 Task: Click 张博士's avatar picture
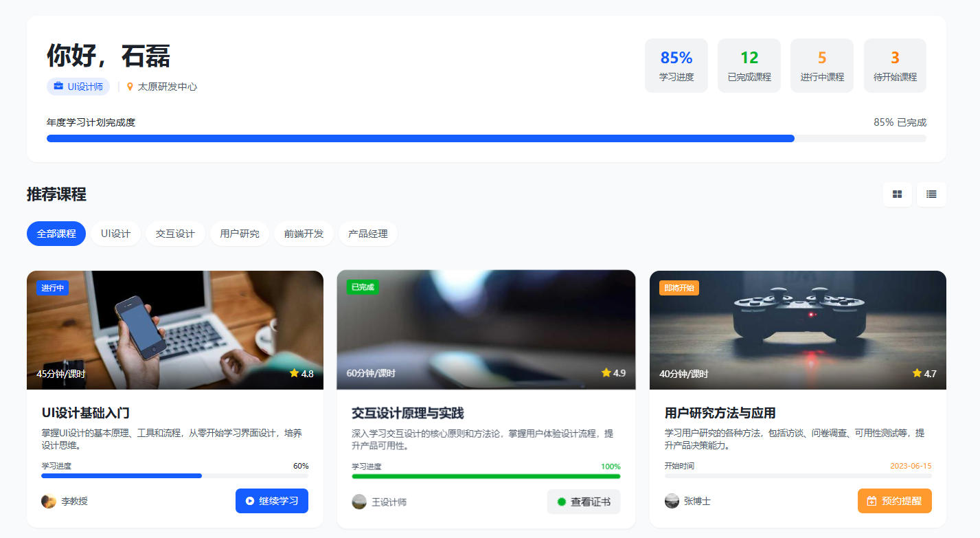[672, 501]
